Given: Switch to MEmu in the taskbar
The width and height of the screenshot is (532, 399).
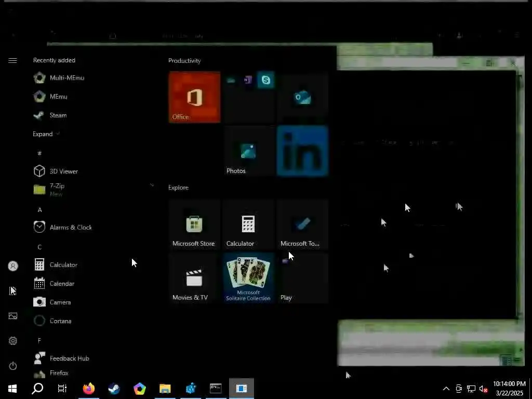Looking at the screenshot, I should [139, 389].
